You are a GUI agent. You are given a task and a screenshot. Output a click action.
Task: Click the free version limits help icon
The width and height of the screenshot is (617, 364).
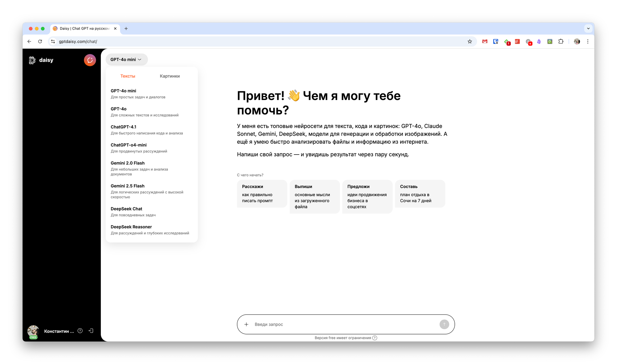coord(375,338)
